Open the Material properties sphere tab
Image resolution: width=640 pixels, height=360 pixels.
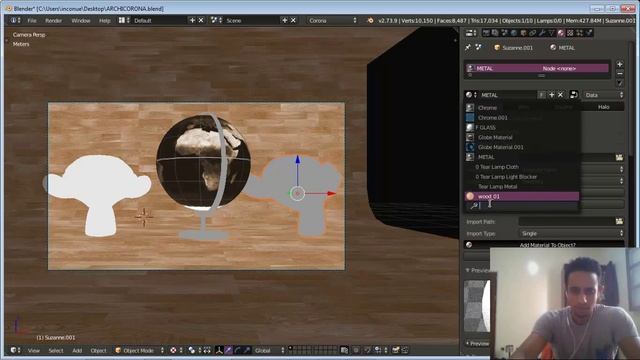561,33
